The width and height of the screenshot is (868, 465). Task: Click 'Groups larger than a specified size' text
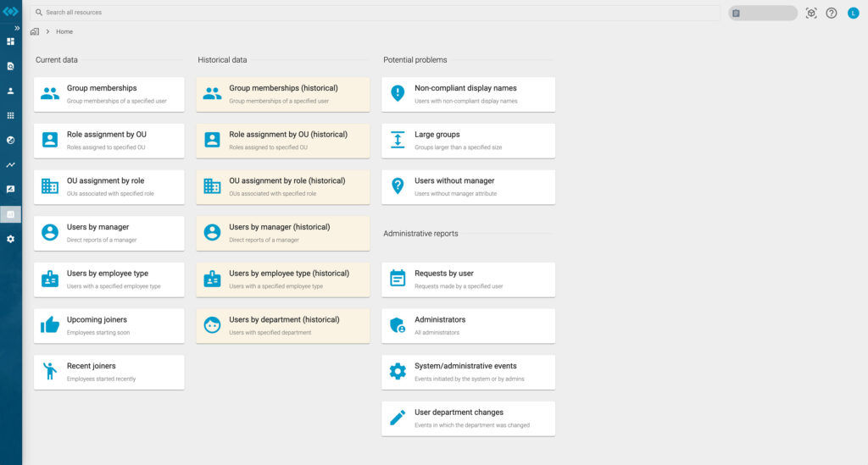(459, 147)
